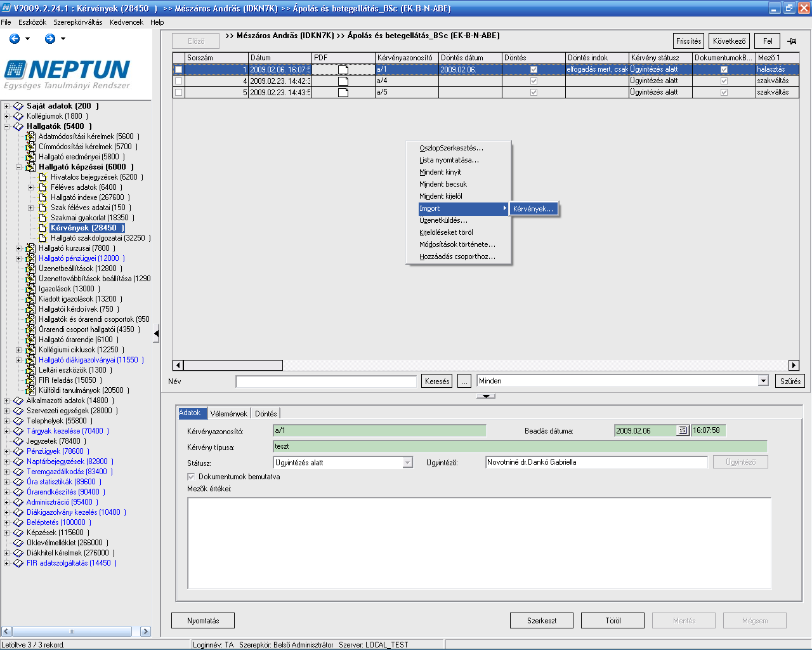The image size is (812, 650).
Task: Open the Minden filter dropdown
Action: 763,381
